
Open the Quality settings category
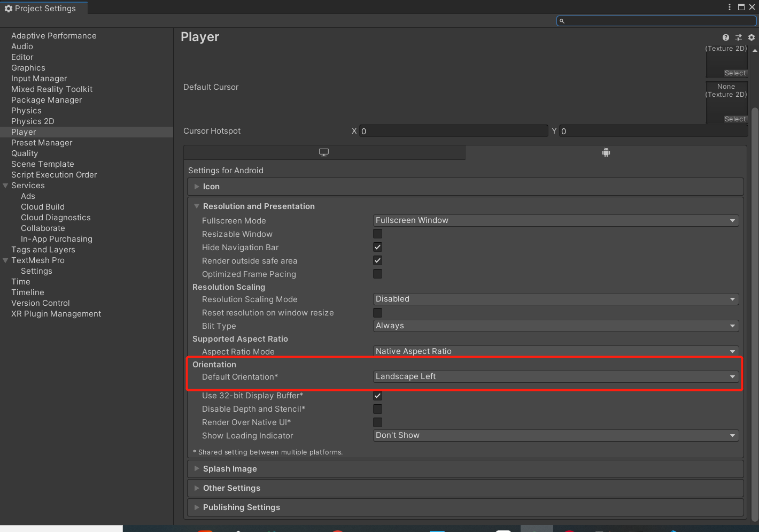[25, 153]
